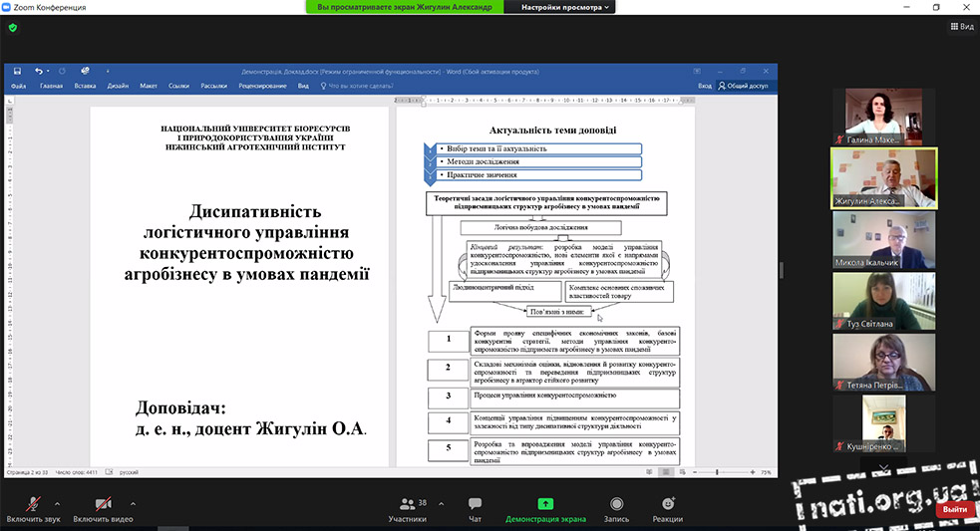Select Кушніренко participant video

(883, 423)
